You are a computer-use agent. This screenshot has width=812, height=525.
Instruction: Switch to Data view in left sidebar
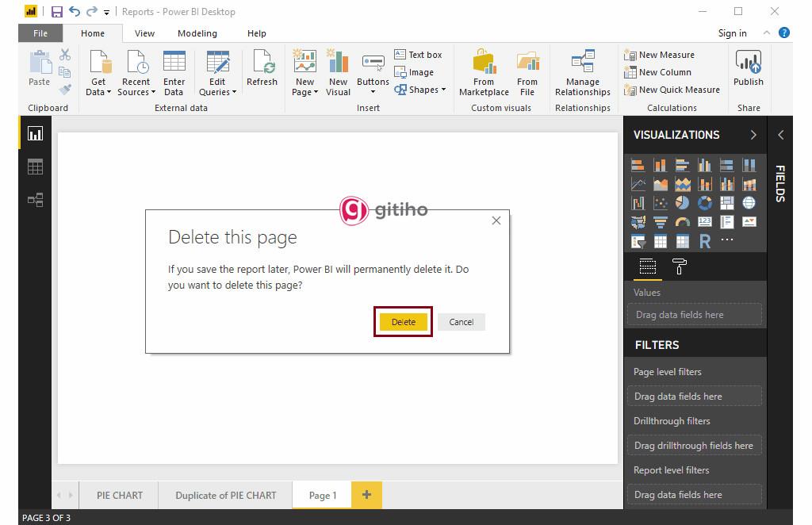click(35, 167)
